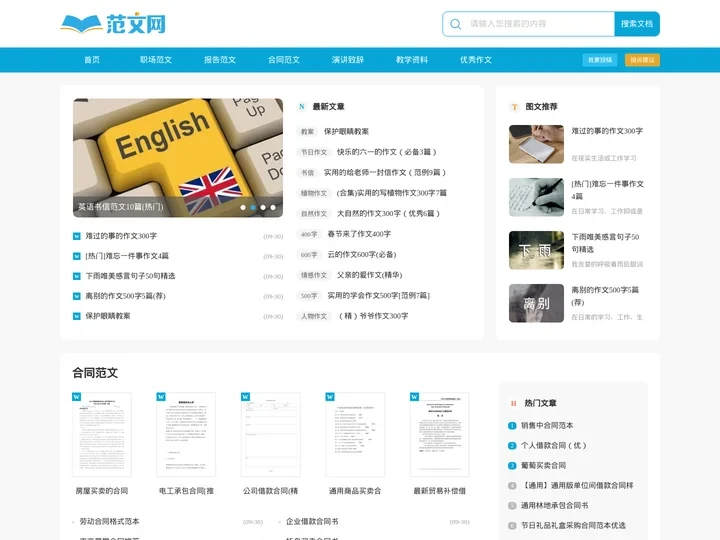The image size is (720, 540).
Task: Click the 搜索文档 search button
Action: [x=637, y=24]
